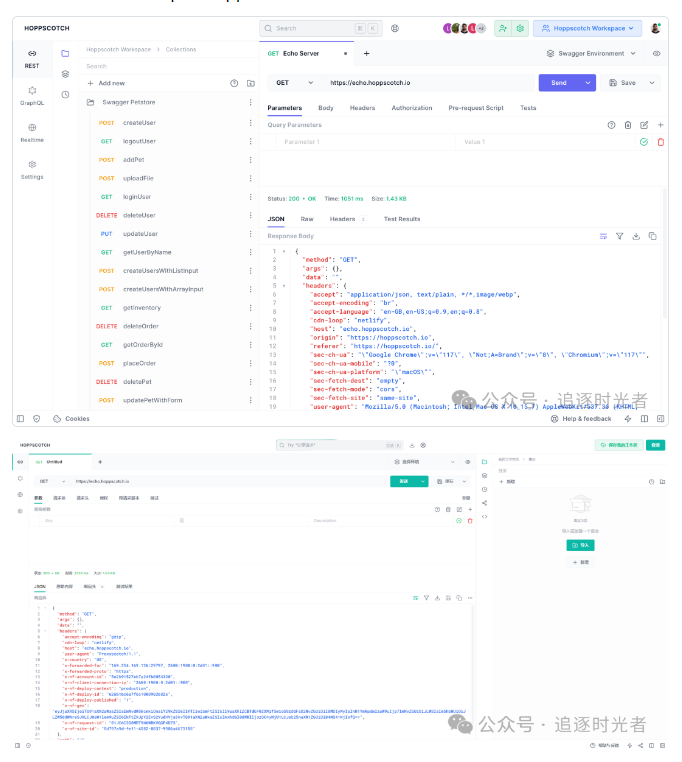
Task: Click Add new in collections panel
Action: tap(106, 83)
